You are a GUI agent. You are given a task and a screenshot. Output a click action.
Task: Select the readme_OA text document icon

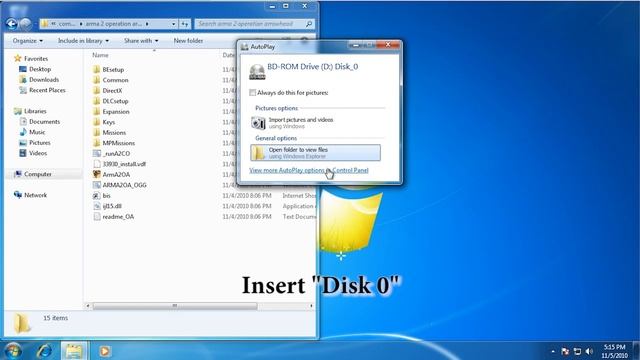(x=97, y=217)
